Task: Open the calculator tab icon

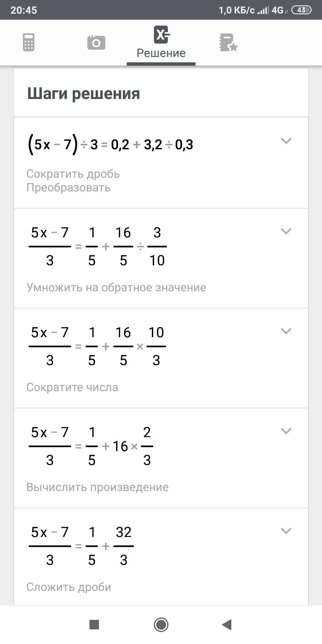Action: coord(29,42)
